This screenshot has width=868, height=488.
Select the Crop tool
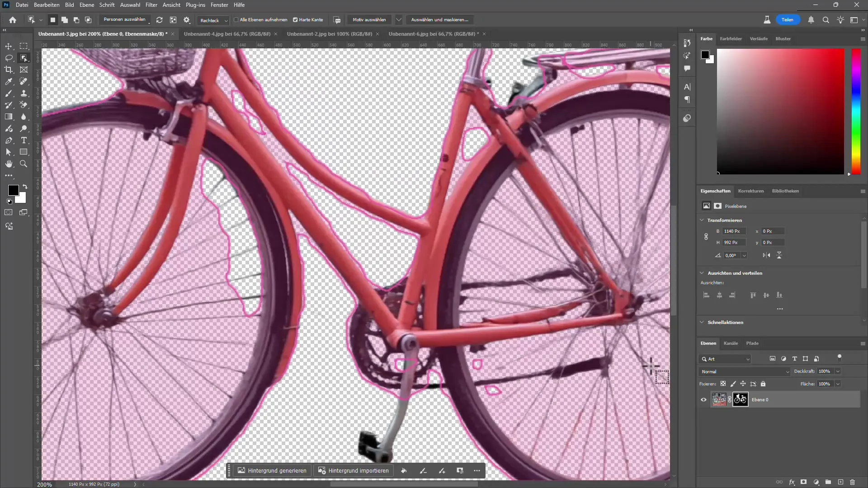(x=9, y=70)
